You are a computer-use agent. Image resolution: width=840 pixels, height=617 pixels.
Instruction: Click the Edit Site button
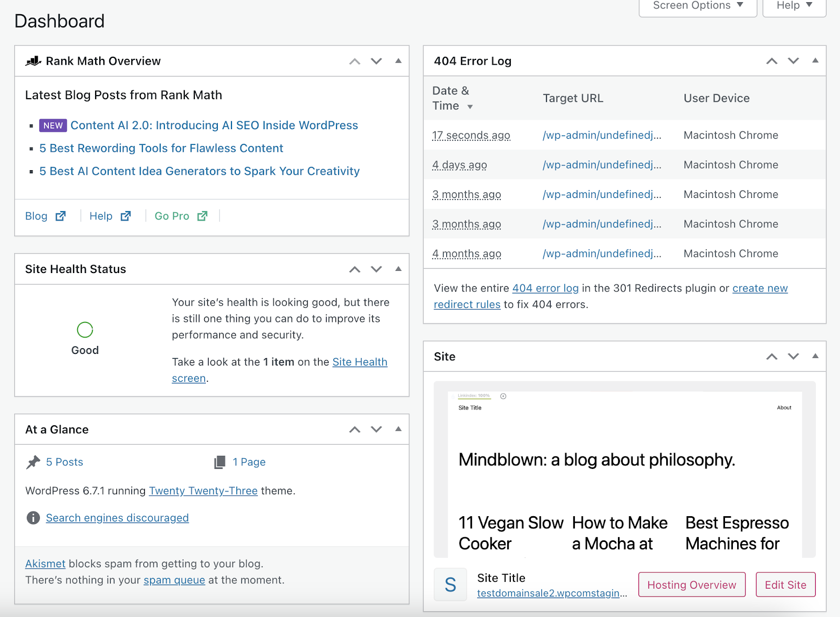[x=785, y=584]
